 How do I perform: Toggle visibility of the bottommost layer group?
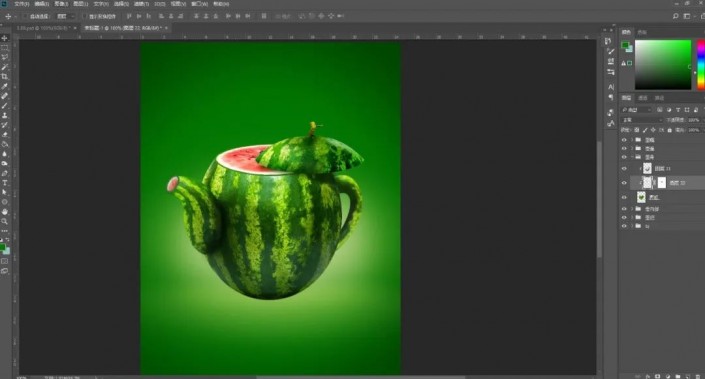point(624,226)
